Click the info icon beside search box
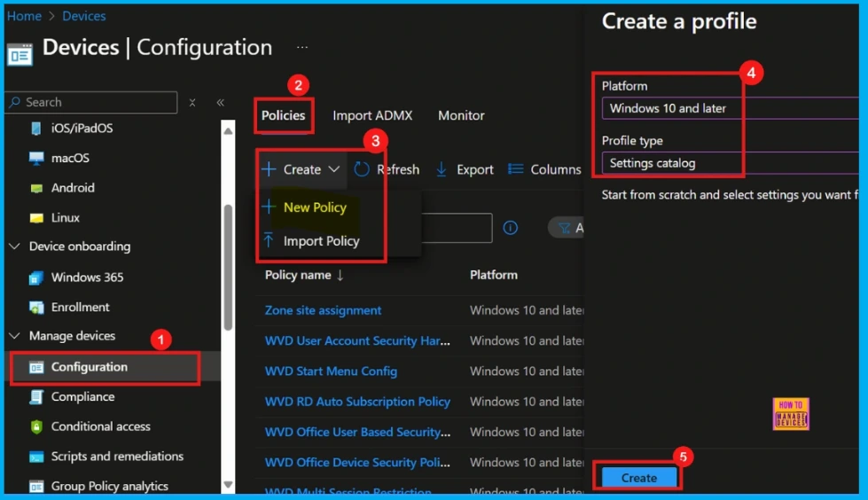 click(511, 228)
